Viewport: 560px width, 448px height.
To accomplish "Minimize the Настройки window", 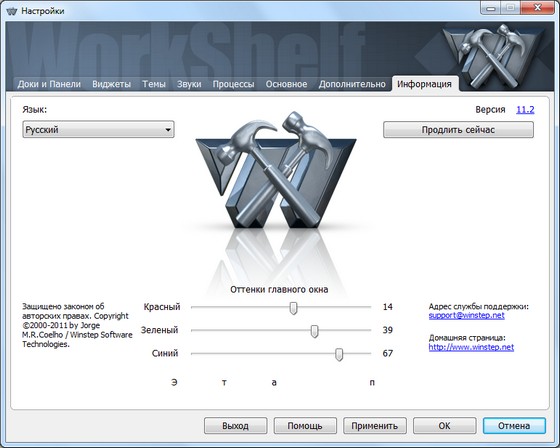I will click(491, 8).
